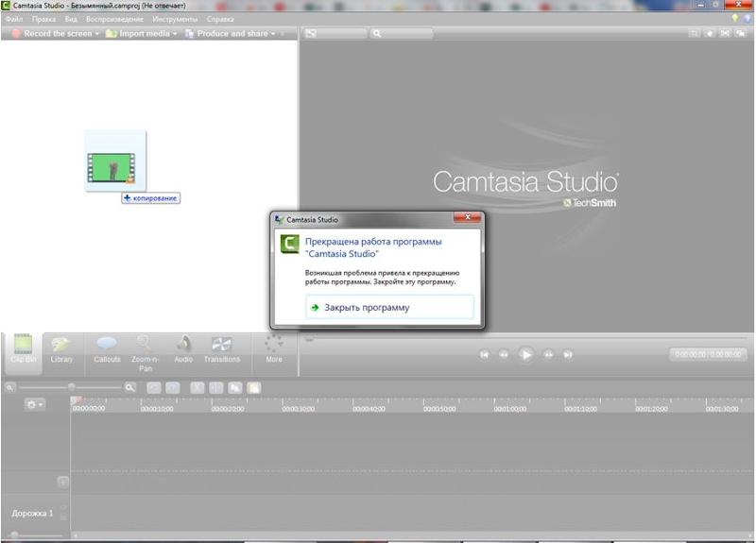Open the Transitions tab
Image resolution: width=756 pixels, height=543 pixels.
[x=222, y=350]
